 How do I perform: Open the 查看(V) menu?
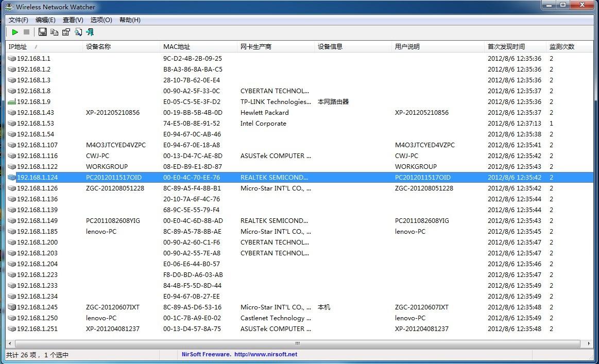tap(73, 20)
